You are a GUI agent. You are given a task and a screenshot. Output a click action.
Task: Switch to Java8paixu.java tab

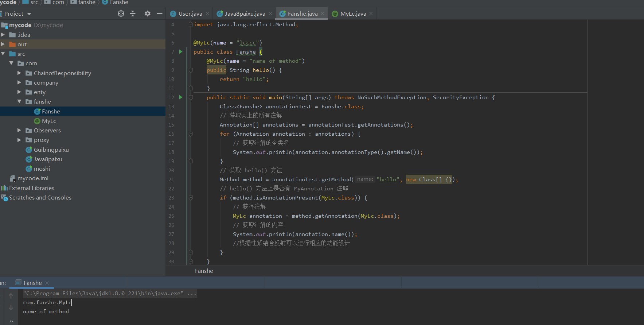(245, 14)
